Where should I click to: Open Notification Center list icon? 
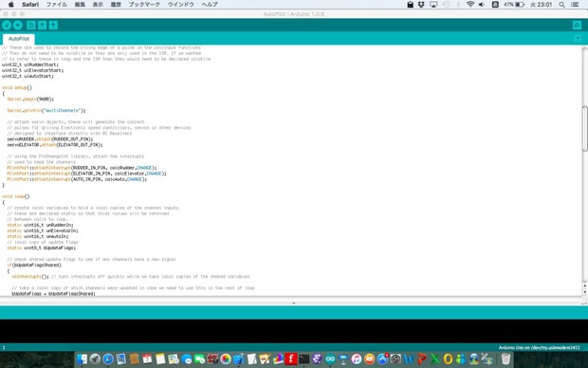(x=575, y=5)
